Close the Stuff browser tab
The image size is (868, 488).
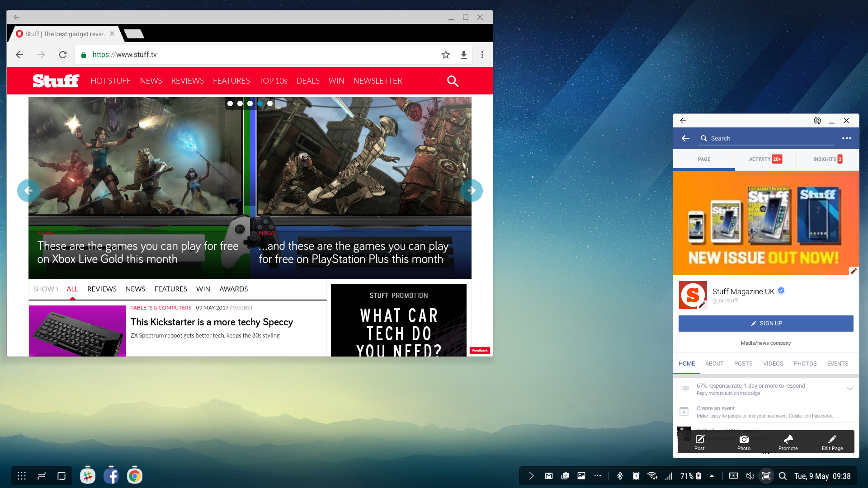click(112, 33)
